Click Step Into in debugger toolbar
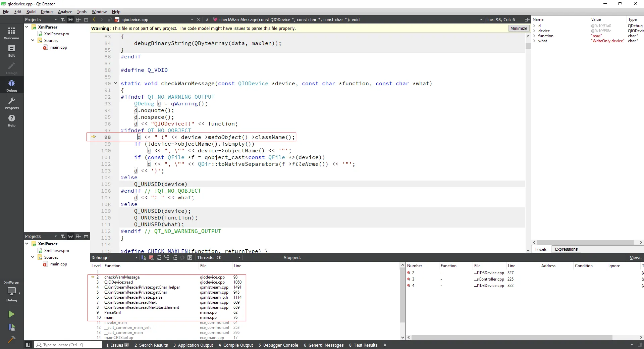Viewport: 644px width, 349px height. pyautogui.click(x=167, y=258)
